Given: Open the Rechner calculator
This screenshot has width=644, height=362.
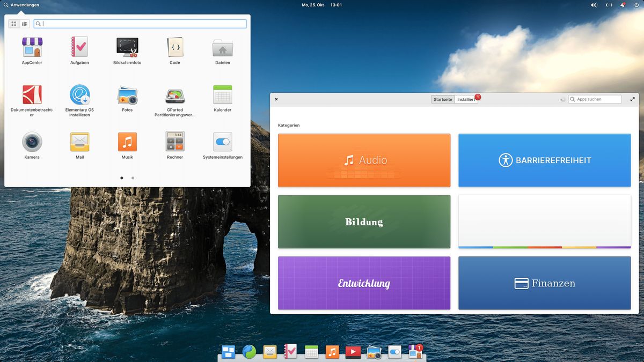Looking at the screenshot, I should coord(174,142).
